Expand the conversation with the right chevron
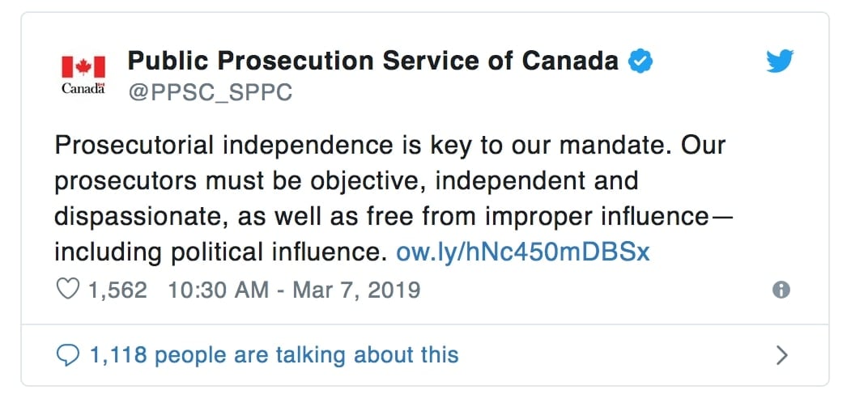The image size is (868, 411). pyautogui.click(x=781, y=355)
